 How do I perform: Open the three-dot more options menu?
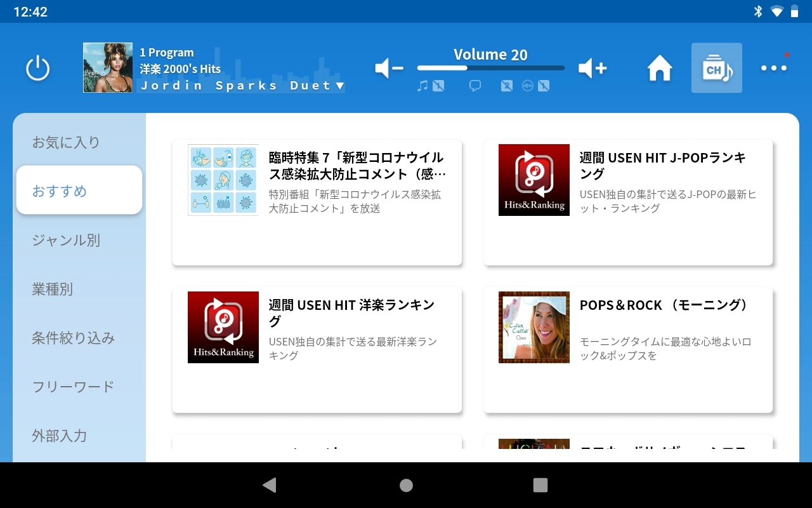774,68
